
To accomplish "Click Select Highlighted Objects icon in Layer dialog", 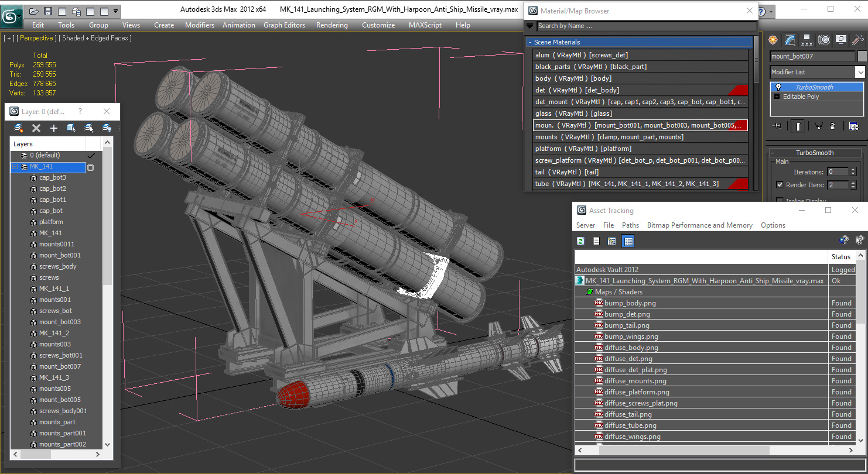I will click(x=71, y=128).
